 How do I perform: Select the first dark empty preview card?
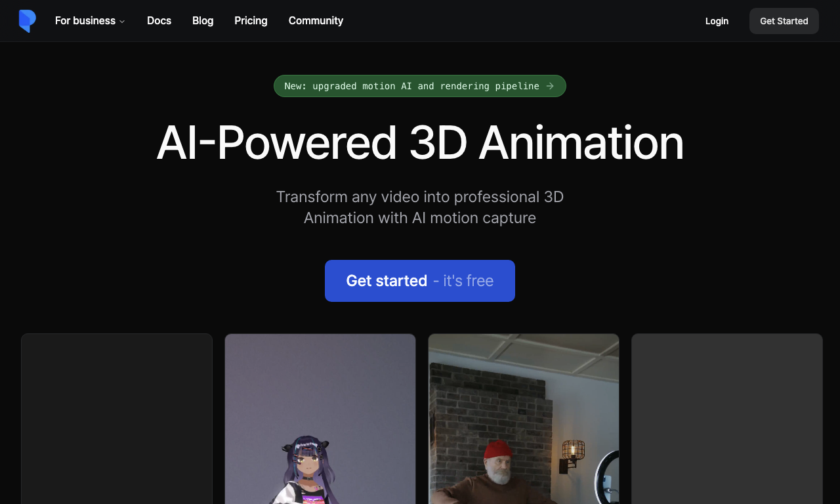(117, 419)
